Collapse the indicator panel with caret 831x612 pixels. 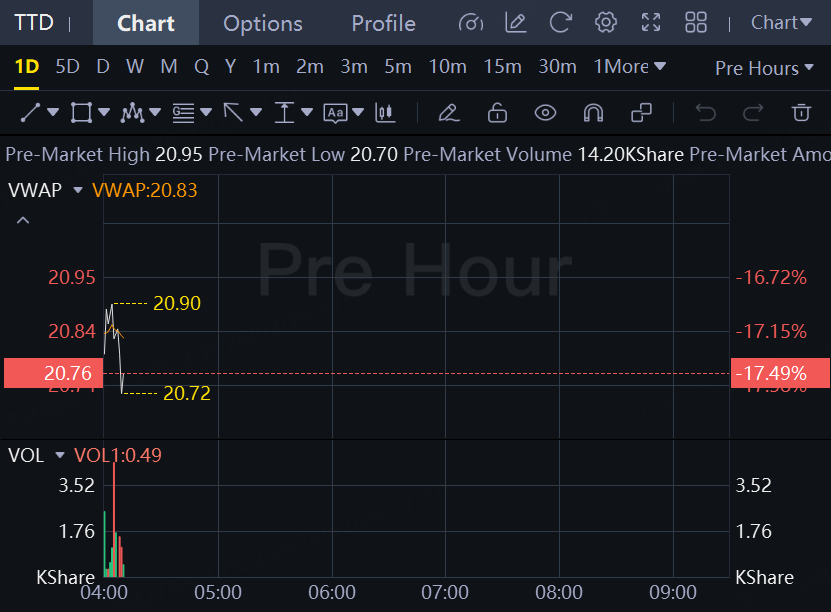pyautogui.click(x=23, y=220)
